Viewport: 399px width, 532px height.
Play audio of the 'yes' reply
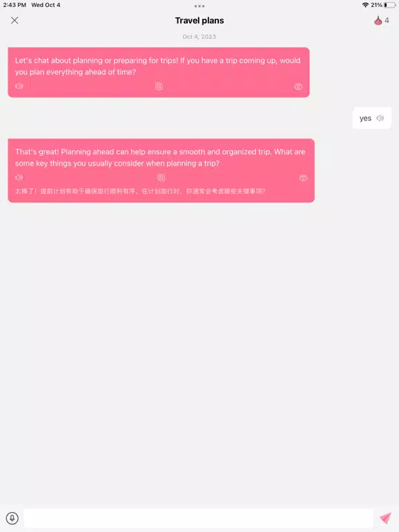pos(380,118)
